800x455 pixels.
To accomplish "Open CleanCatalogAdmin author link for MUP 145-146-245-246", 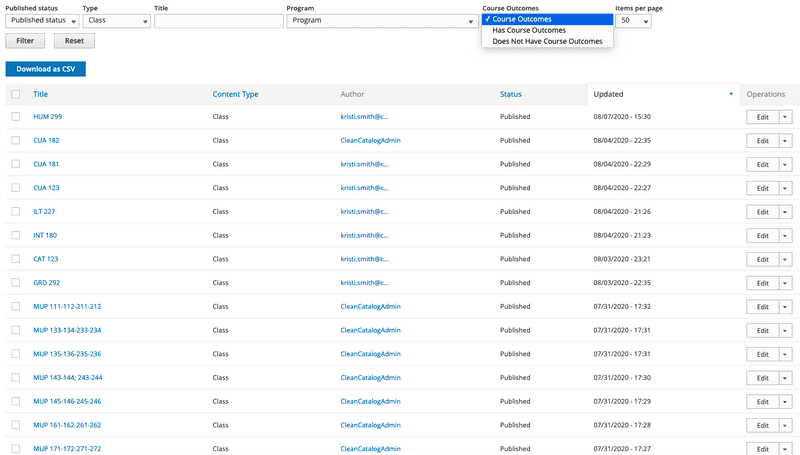I will point(370,401).
